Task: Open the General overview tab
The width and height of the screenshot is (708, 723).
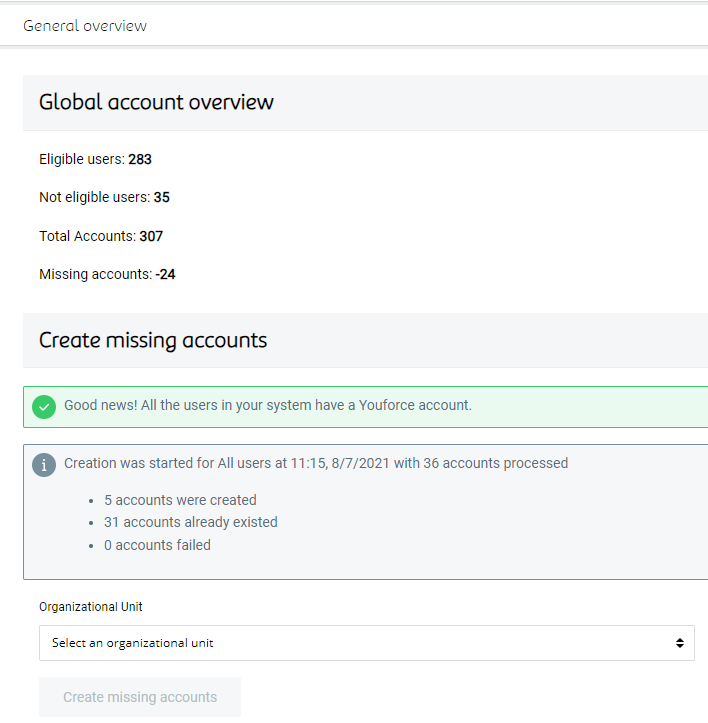Action: 85,26
